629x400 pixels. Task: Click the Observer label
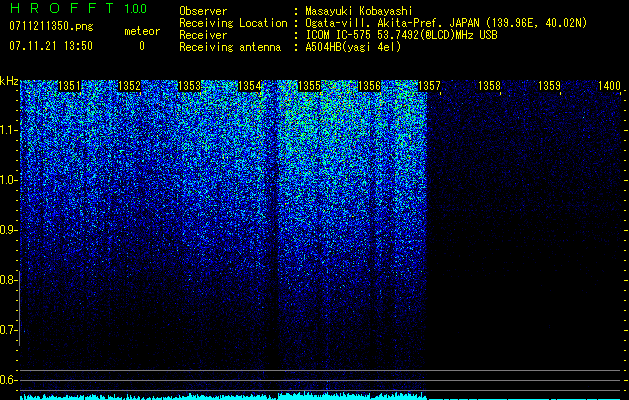[203, 11]
